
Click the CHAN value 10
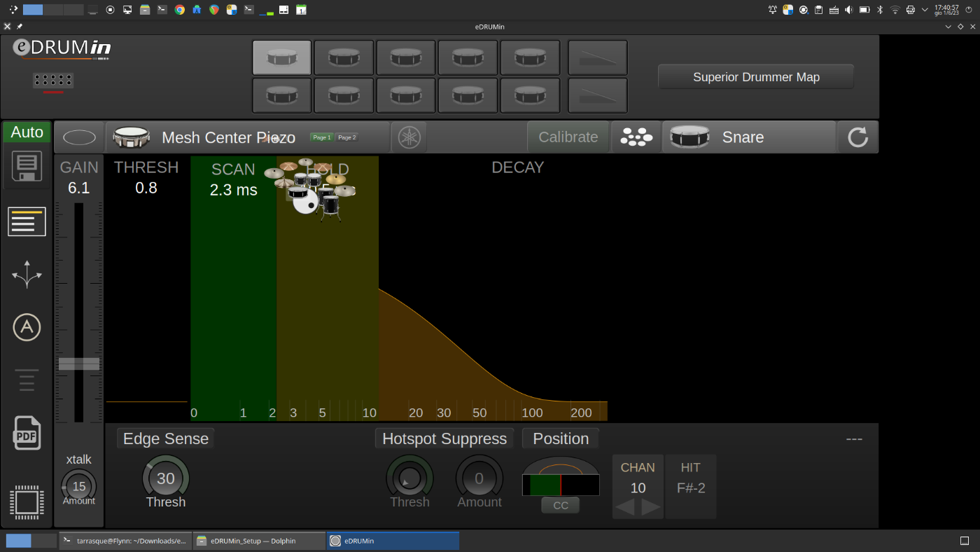(638, 488)
